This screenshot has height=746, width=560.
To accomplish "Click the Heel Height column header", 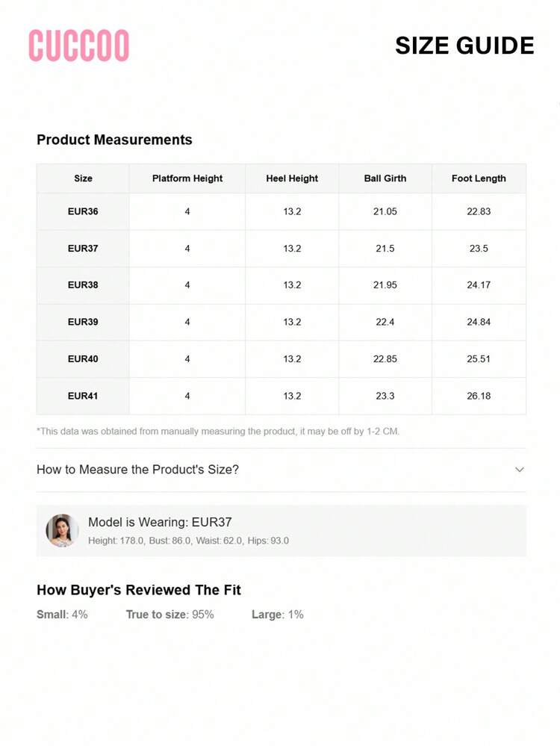I will (x=292, y=178).
